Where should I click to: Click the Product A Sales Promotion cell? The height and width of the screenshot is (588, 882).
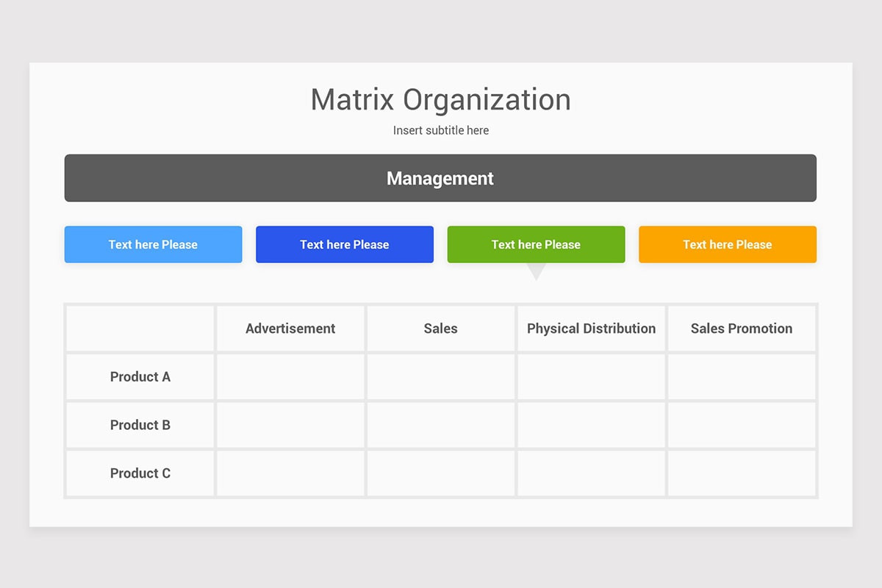[742, 377]
